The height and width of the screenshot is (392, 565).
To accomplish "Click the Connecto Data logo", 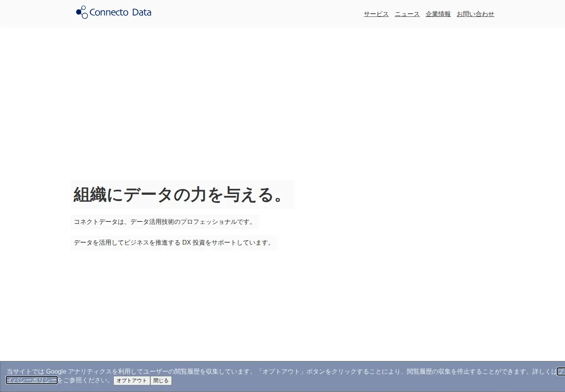I will 113,12.
